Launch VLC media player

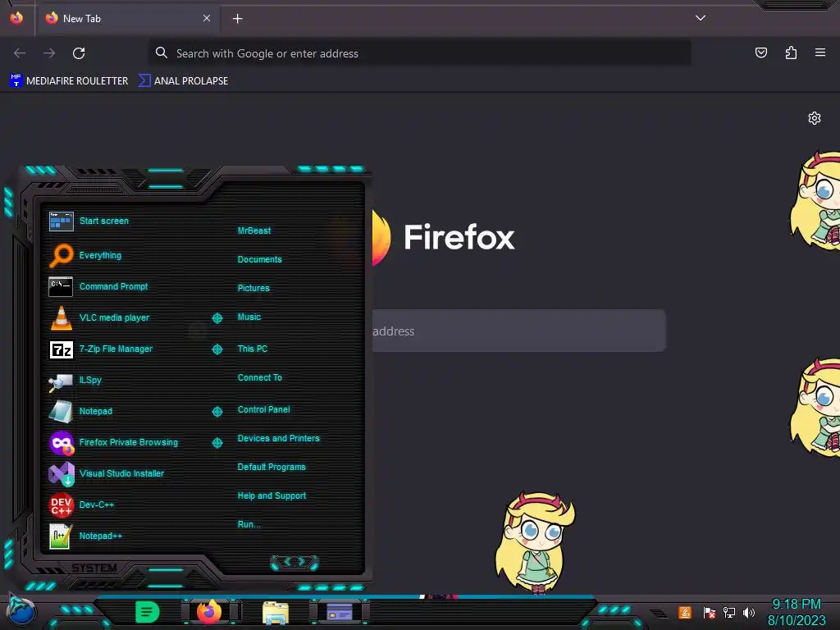click(99, 317)
